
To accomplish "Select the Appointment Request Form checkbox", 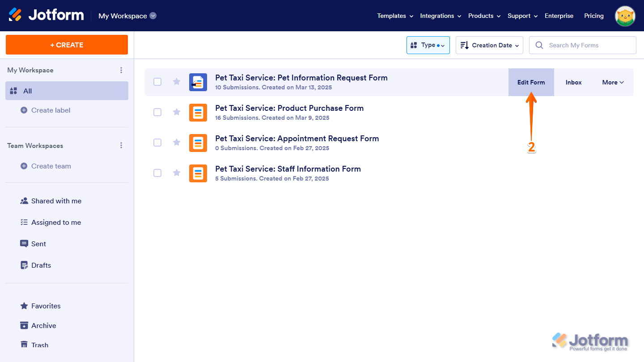I will (x=157, y=143).
